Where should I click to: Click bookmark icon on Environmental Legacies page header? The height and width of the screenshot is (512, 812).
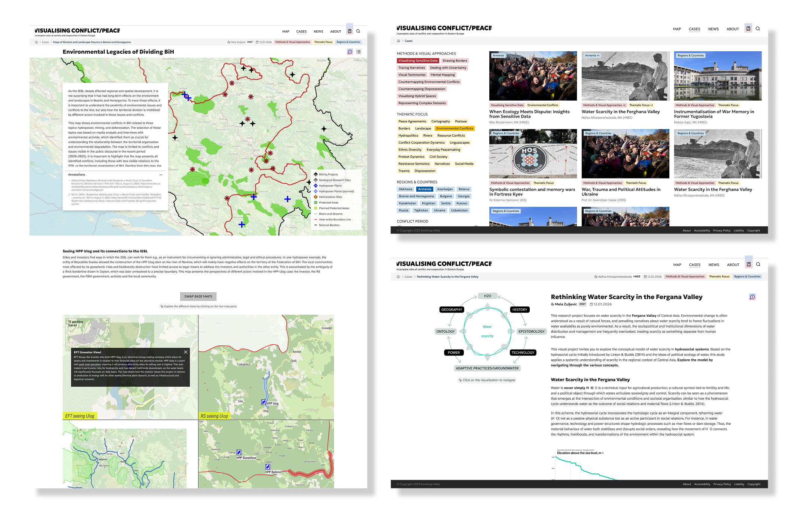pos(350,31)
